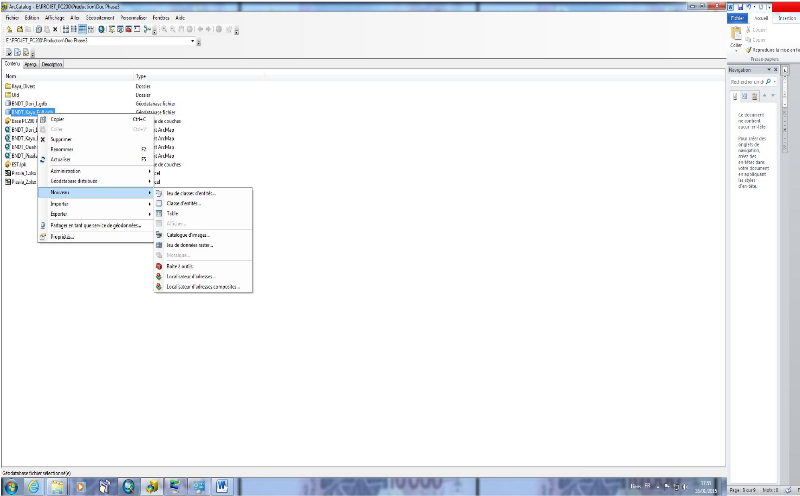Click the first metadata toolbar icon

click(x=9, y=52)
